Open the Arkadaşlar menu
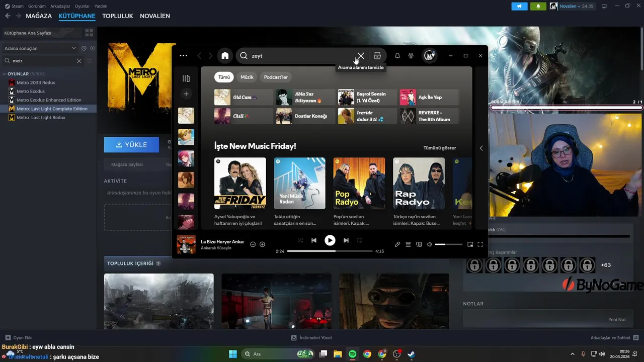The width and height of the screenshot is (644, 362). [x=60, y=6]
